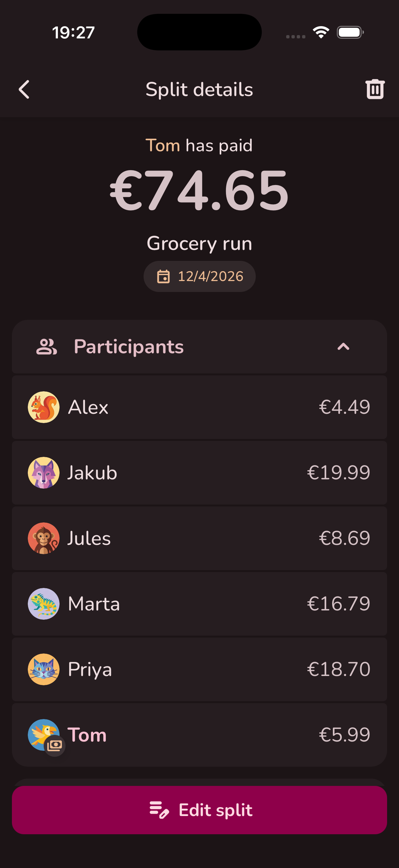Tap the back arrow icon
This screenshot has height=868, width=399.
click(x=24, y=89)
